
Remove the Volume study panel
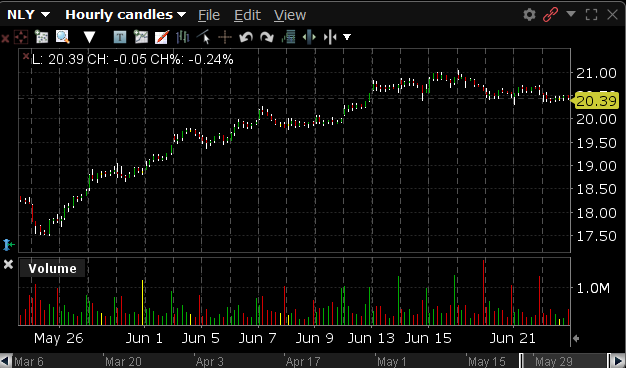[x=8, y=264]
